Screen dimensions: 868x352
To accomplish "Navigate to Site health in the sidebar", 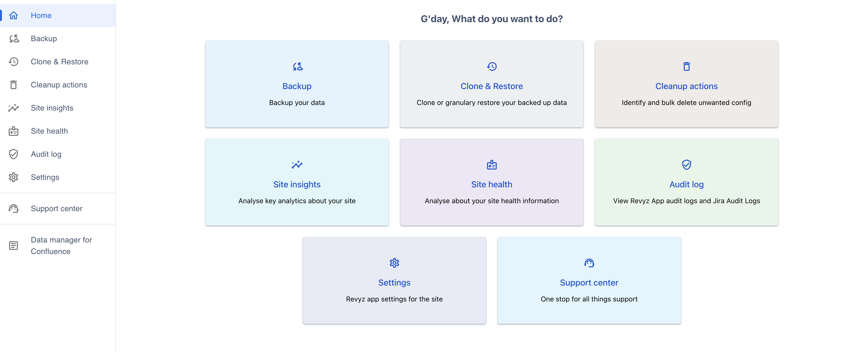I will (x=49, y=131).
